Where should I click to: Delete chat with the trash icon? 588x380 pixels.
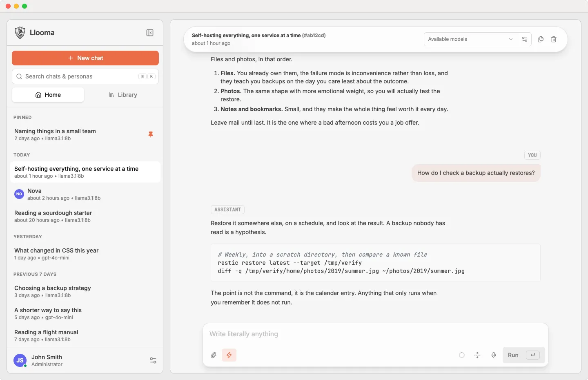554,39
